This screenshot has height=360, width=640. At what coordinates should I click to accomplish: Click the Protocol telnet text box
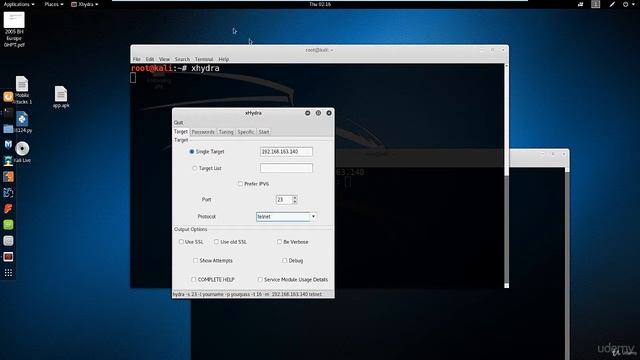tap(283, 217)
